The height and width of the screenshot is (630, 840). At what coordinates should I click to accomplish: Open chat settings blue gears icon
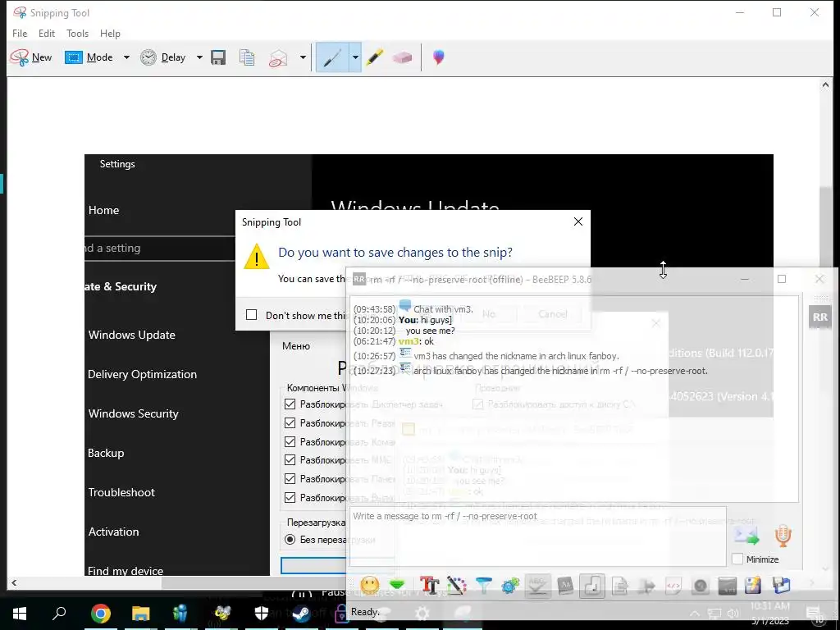510,586
